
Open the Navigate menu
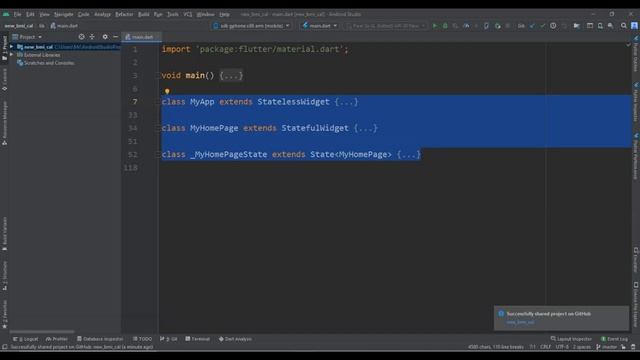(x=64, y=14)
